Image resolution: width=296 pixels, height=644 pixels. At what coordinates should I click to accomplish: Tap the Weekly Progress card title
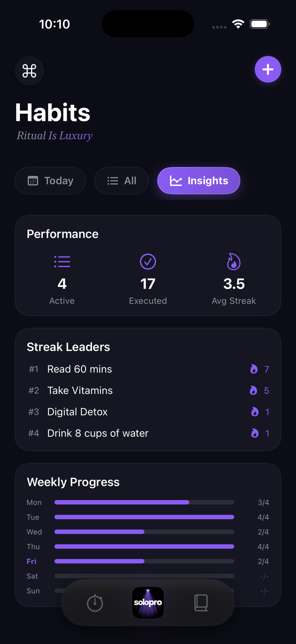73,482
